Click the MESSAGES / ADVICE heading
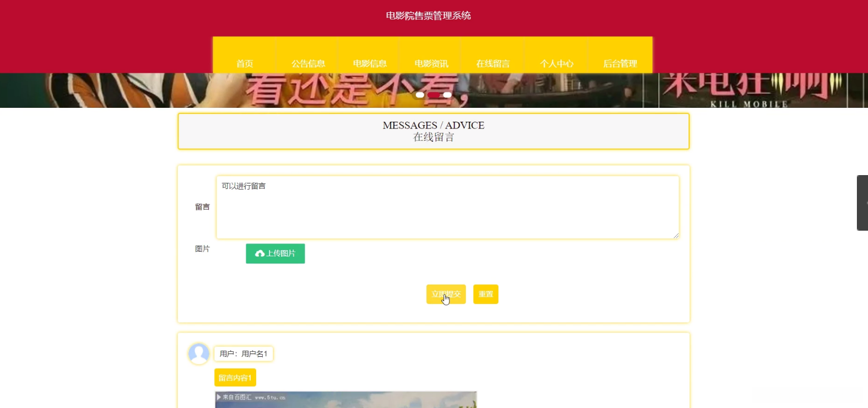The width and height of the screenshot is (868, 408). 433,126
